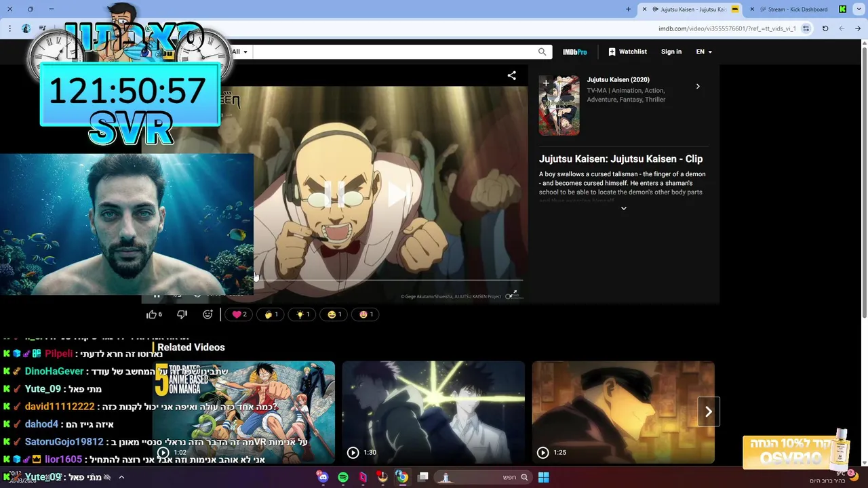868x488 pixels.
Task: Click the OSVR10 discount banner
Action: 797,451
